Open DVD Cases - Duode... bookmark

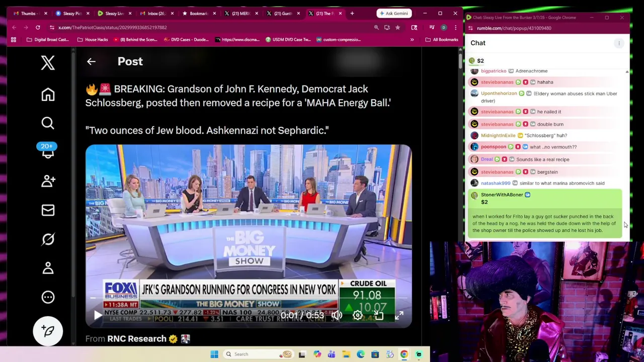pyautogui.click(x=186, y=40)
